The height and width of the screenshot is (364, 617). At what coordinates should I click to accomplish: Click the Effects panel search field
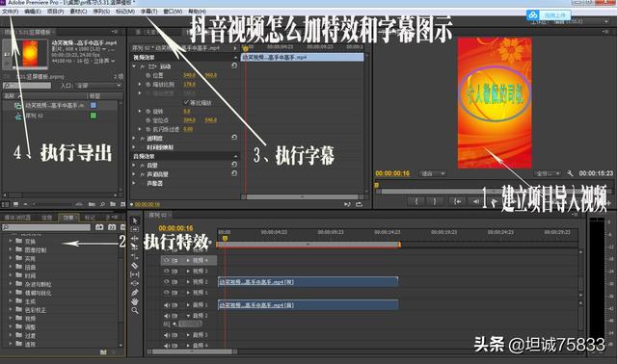pos(46,227)
